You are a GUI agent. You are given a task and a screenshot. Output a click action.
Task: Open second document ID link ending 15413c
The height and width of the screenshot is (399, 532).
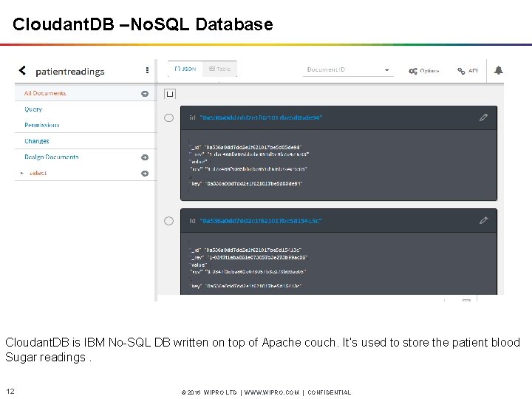[261, 221]
